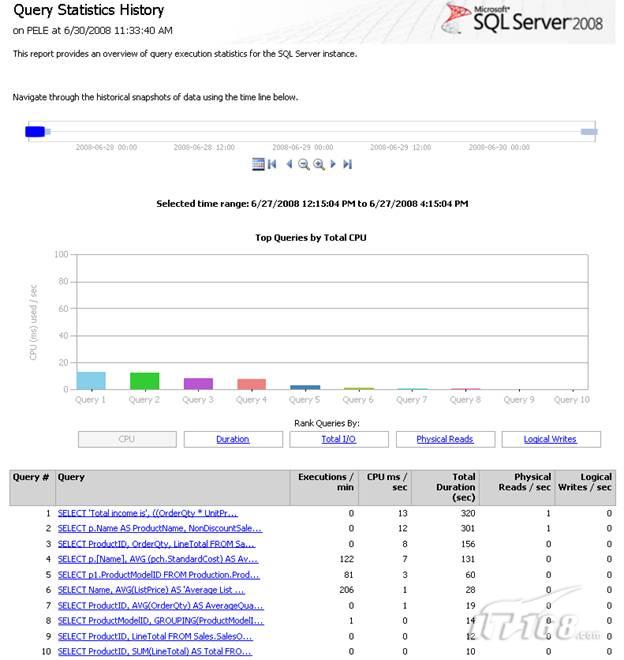Open query 9 SELECT ProductID, LineTotal FROM Sales link
Image resolution: width=624 pixels, height=660 pixels.
(x=155, y=636)
